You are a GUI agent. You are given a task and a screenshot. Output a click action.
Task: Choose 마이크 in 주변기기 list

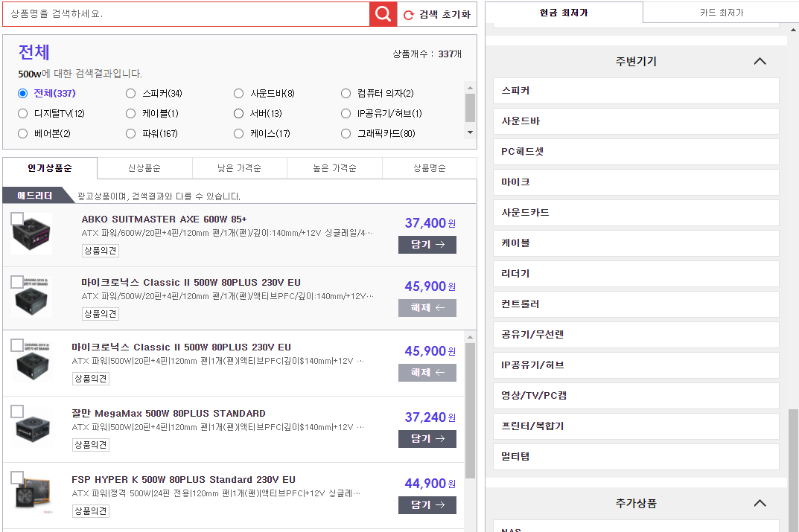click(636, 182)
